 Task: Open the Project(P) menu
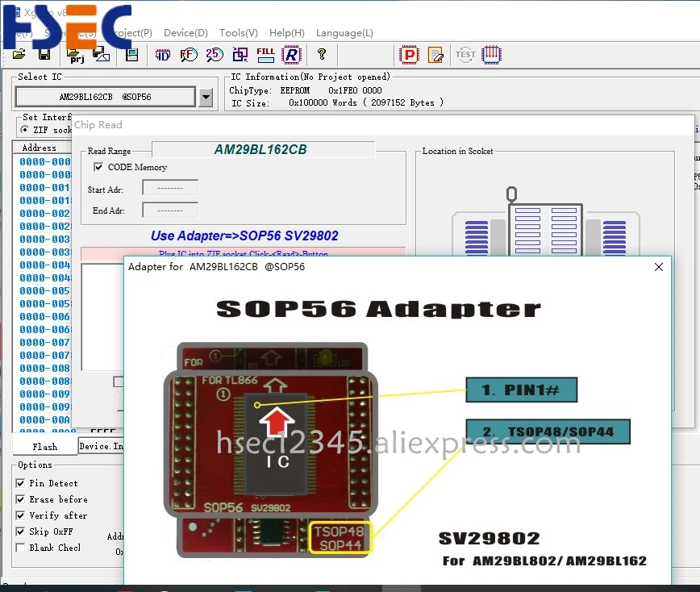click(x=132, y=33)
